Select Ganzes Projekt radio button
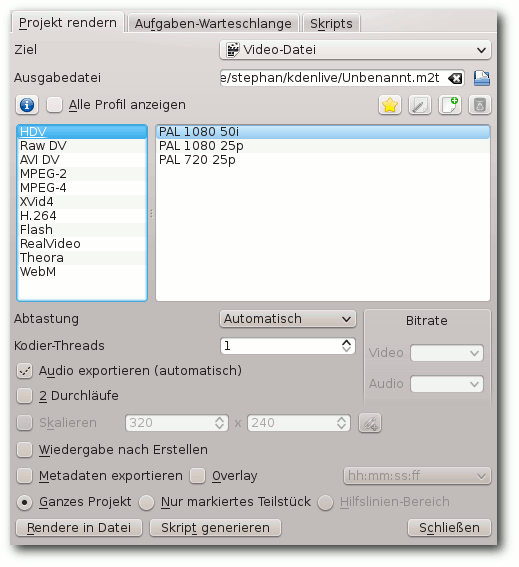The image size is (519, 567). [25, 502]
